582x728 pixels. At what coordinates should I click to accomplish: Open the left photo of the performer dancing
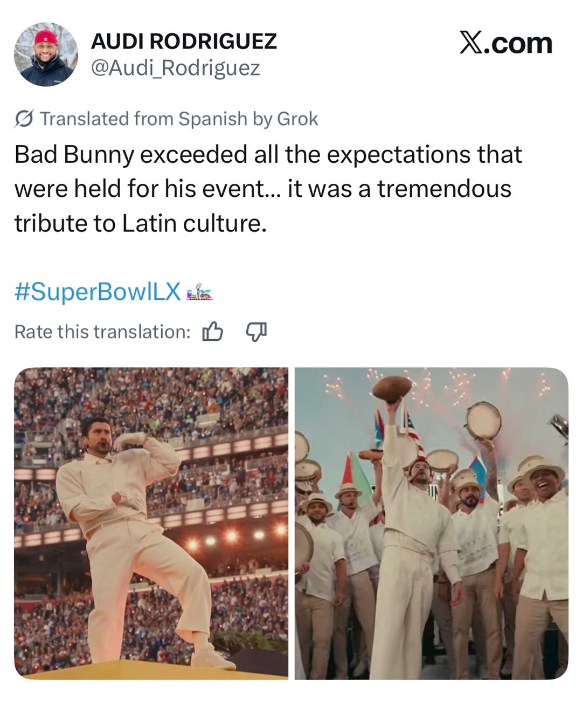tap(151, 523)
